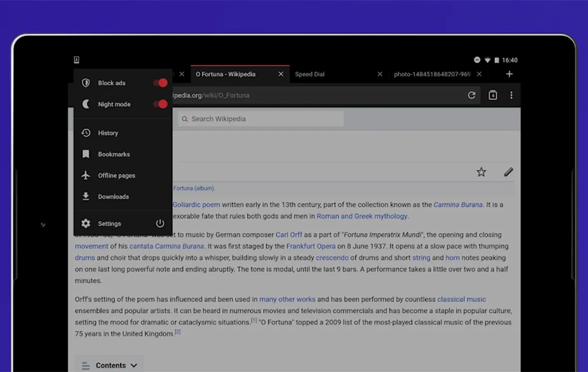Open the movement link
This screenshot has width=588, height=372.
(x=91, y=247)
